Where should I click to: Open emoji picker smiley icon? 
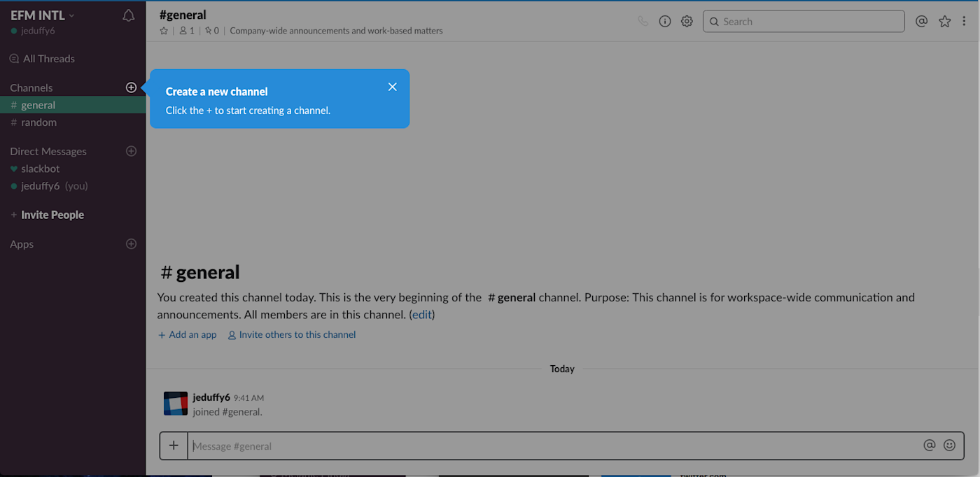coord(949,445)
